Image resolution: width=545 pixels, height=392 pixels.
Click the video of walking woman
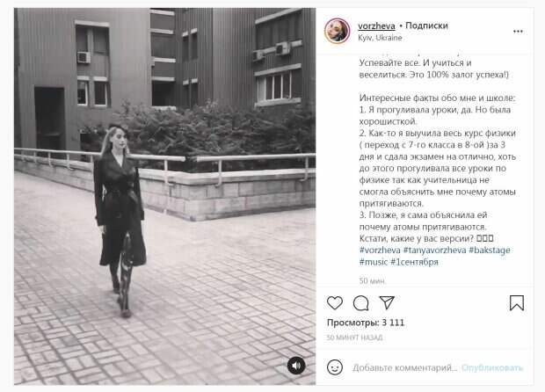[164, 196]
